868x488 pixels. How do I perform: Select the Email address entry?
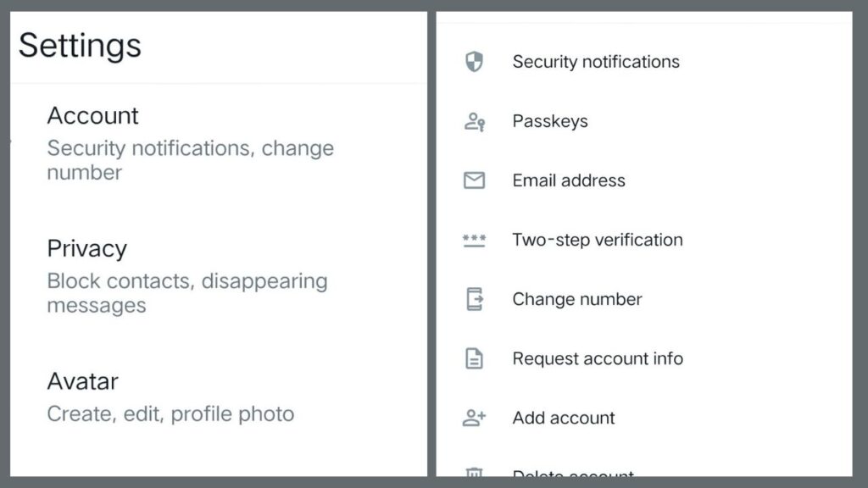pos(569,180)
